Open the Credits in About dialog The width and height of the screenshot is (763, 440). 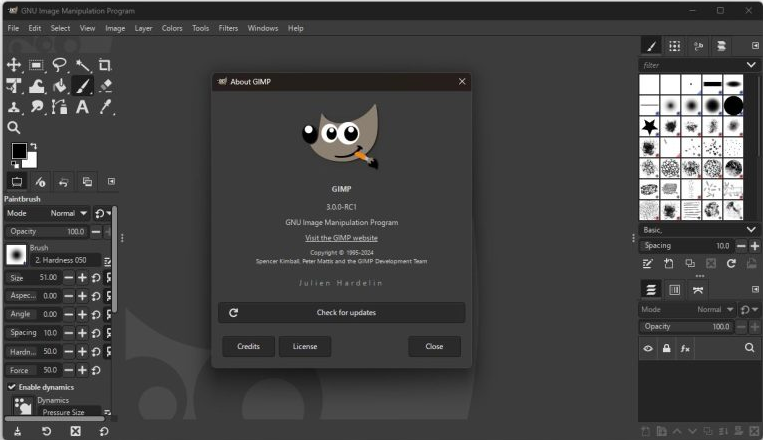pos(249,347)
